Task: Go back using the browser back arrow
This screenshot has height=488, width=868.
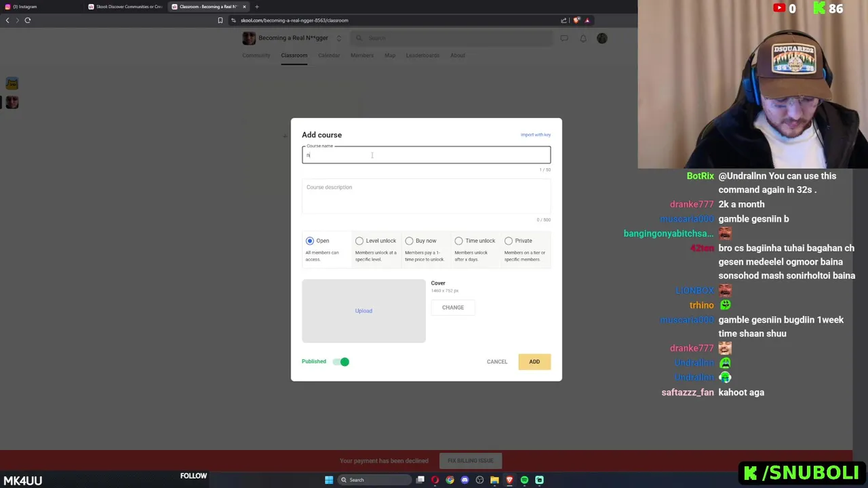Action: tap(7, 20)
